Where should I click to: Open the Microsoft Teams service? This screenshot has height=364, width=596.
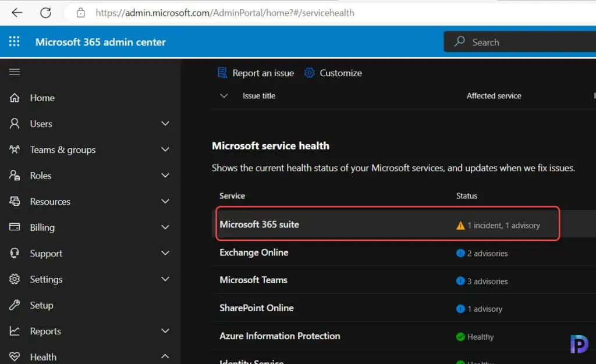254,280
